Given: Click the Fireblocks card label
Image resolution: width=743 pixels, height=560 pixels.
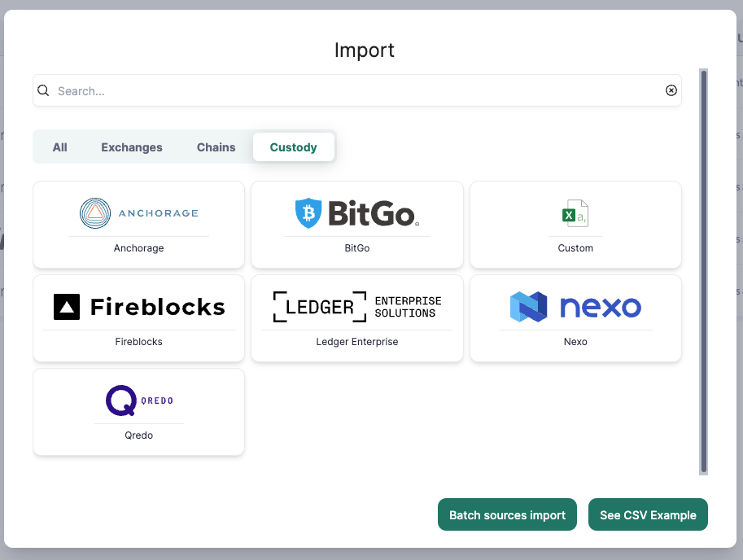Looking at the screenshot, I should 139,342.
